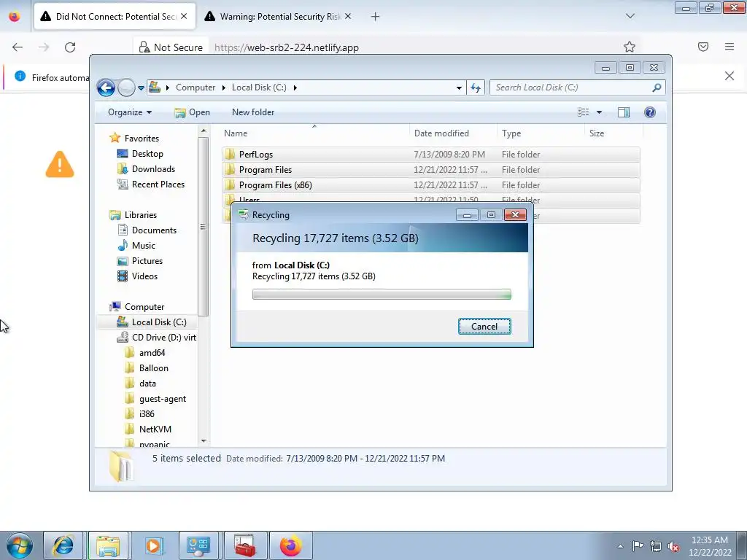Open recent pages dropdown beside navigation arrows
This screenshot has height=560, width=747.
click(141, 88)
